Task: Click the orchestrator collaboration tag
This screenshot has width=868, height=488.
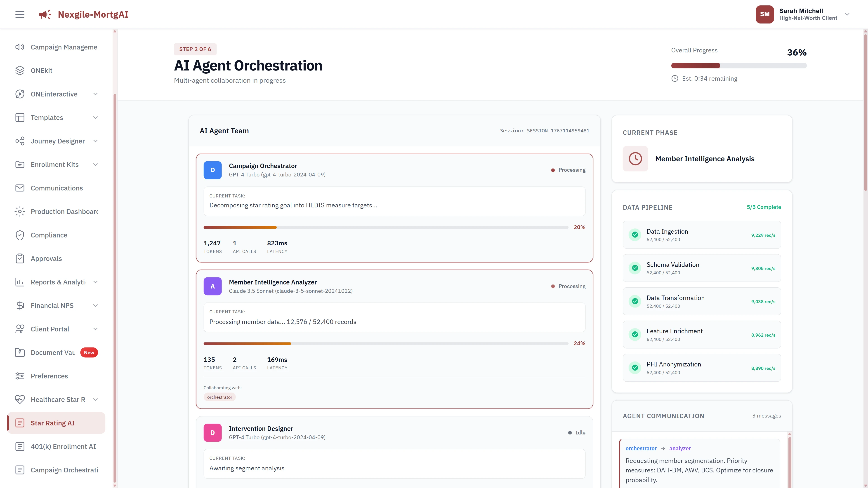Action: tap(219, 397)
